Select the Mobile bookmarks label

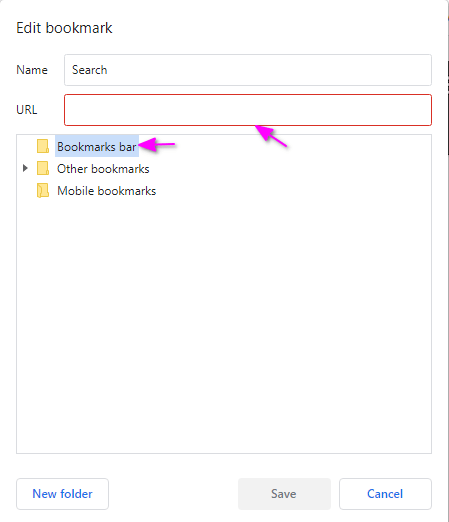coord(107,191)
